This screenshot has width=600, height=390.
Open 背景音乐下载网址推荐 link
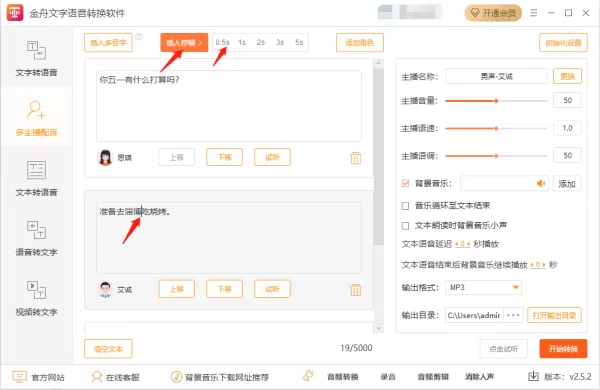tap(220, 377)
